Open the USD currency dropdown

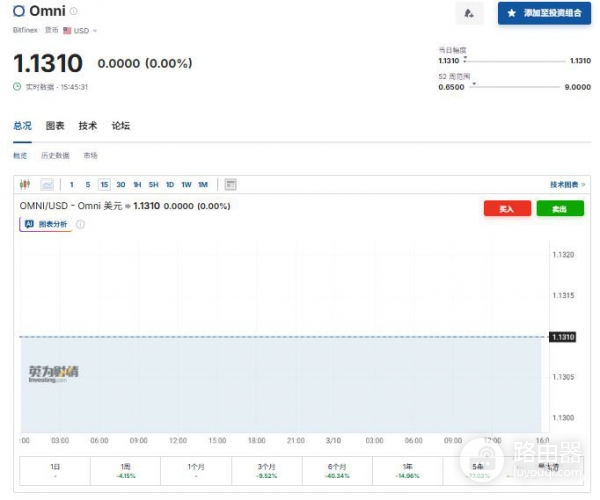point(81,31)
